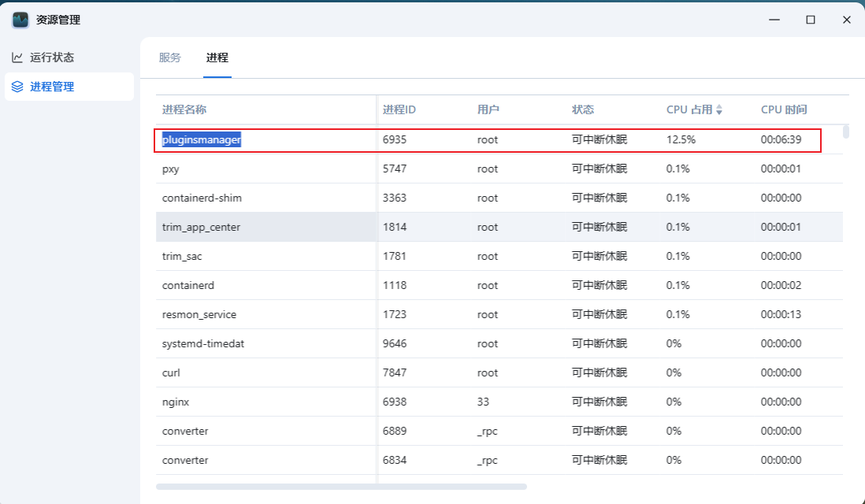Screen dimensions: 865x504
Task: Maximize the resource manager window
Action: click(x=810, y=20)
